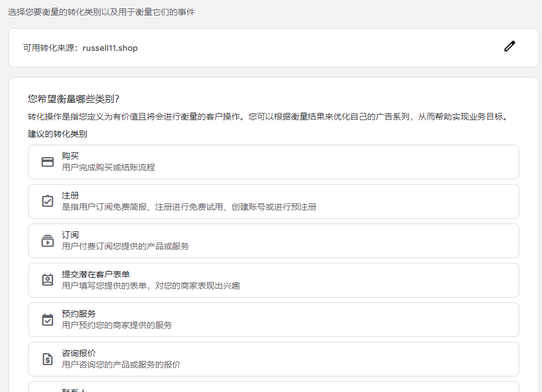The width and height of the screenshot is (542, 392).
Task: Click the calendar check icon for 预约服务
Action: pos(48,320)
